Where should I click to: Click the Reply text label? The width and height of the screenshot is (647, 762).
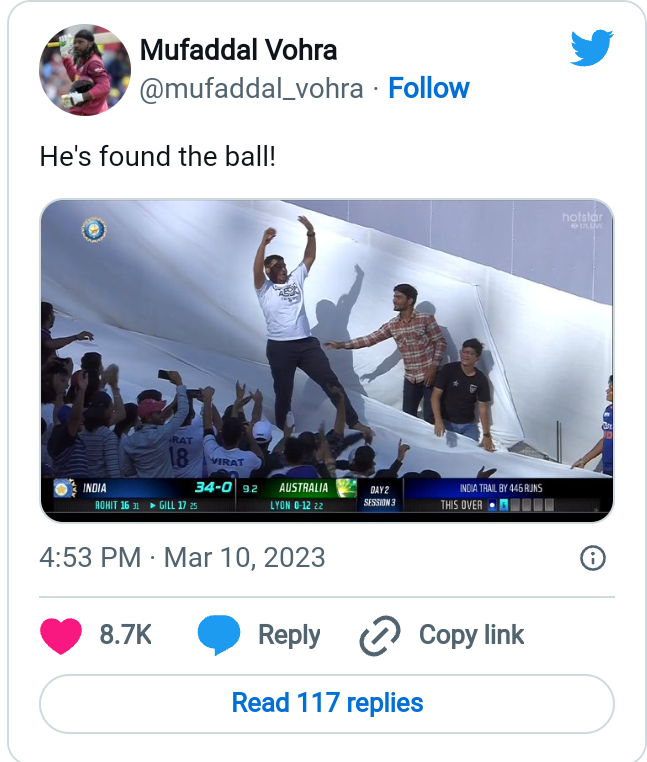coord(289,635)
